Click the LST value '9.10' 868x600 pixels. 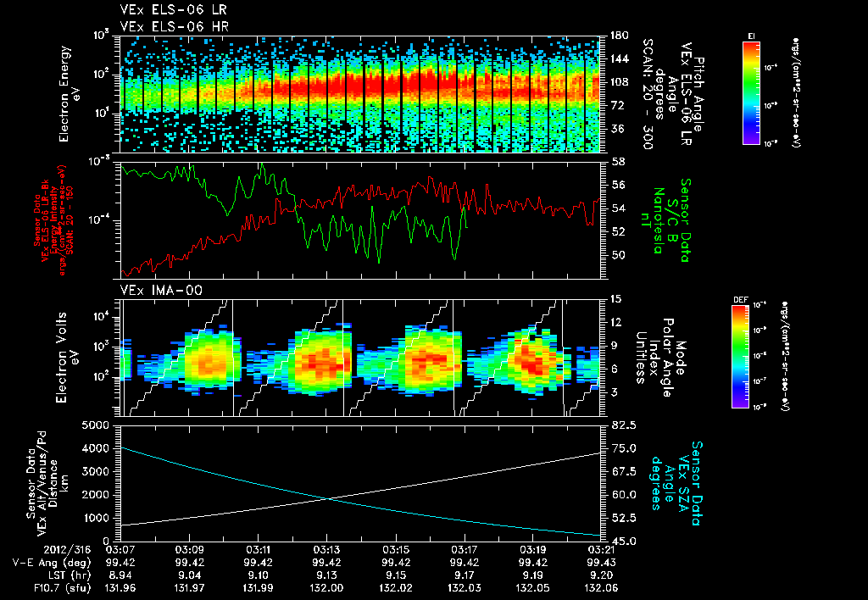[x=258, y=575]
